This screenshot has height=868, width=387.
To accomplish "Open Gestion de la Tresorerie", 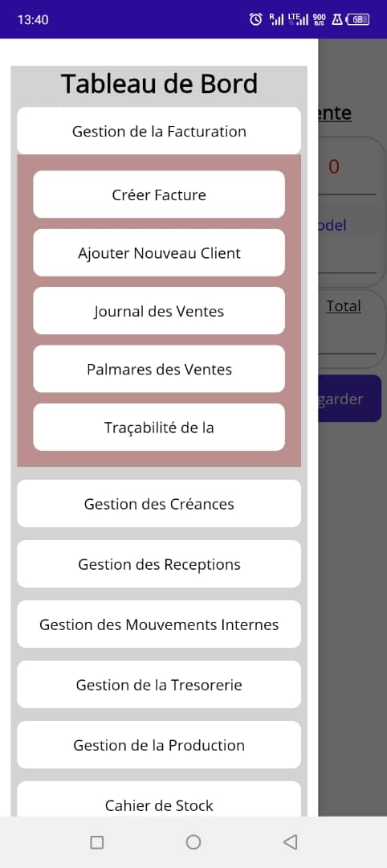I will point(159,684).
